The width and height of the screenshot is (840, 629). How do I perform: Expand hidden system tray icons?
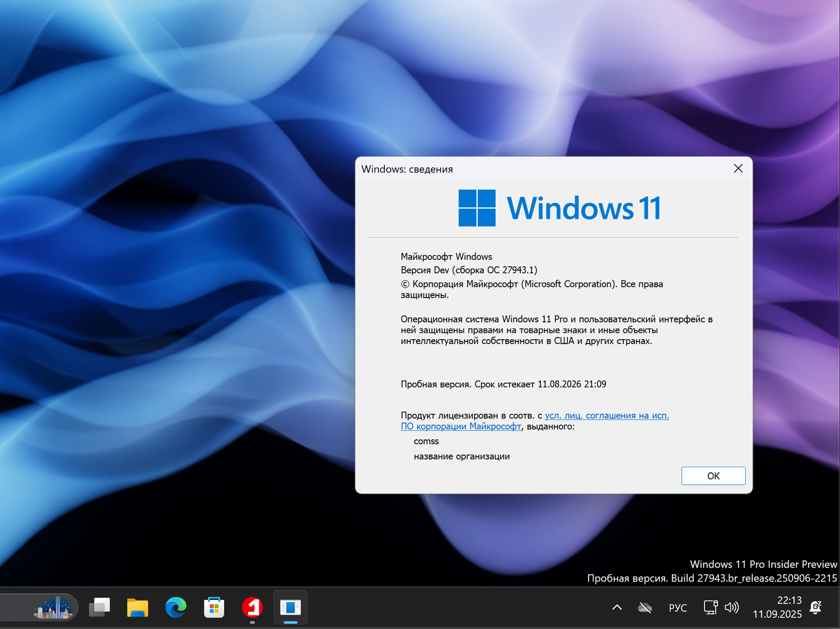616,607
